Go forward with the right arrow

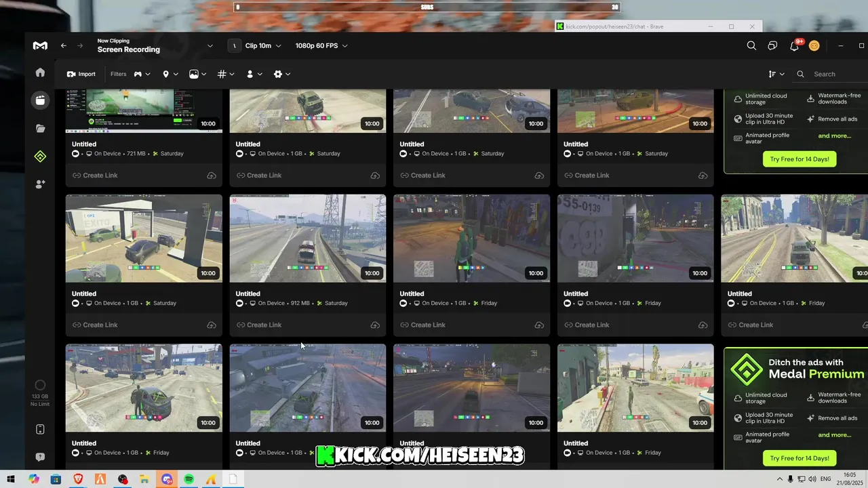click(x=79, y=45)
